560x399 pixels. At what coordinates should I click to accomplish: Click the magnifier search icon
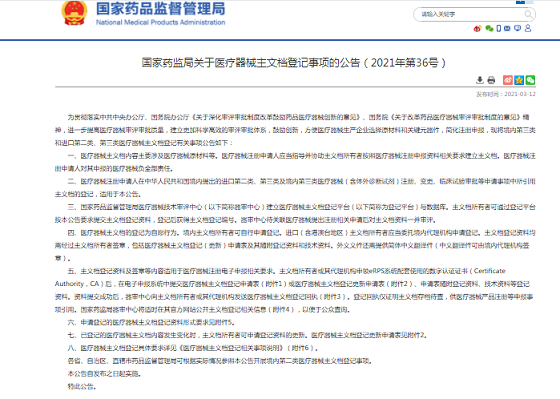tap(528, 14)
